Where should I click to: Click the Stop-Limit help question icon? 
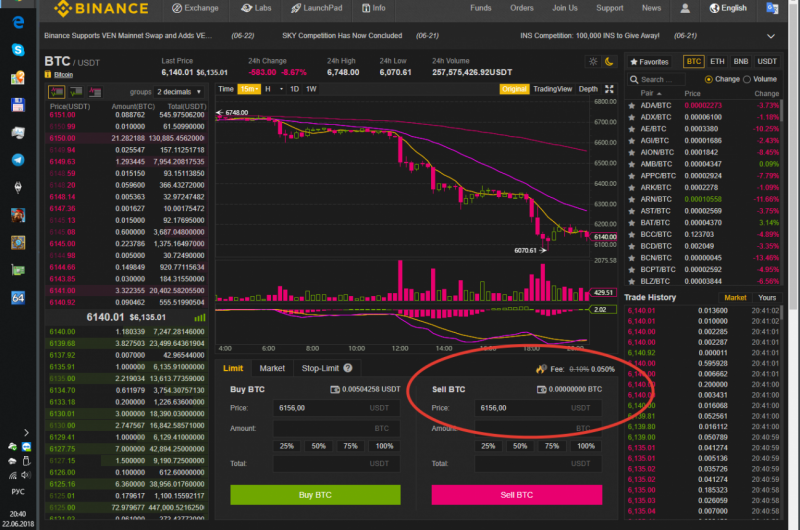tap(348, 368)
